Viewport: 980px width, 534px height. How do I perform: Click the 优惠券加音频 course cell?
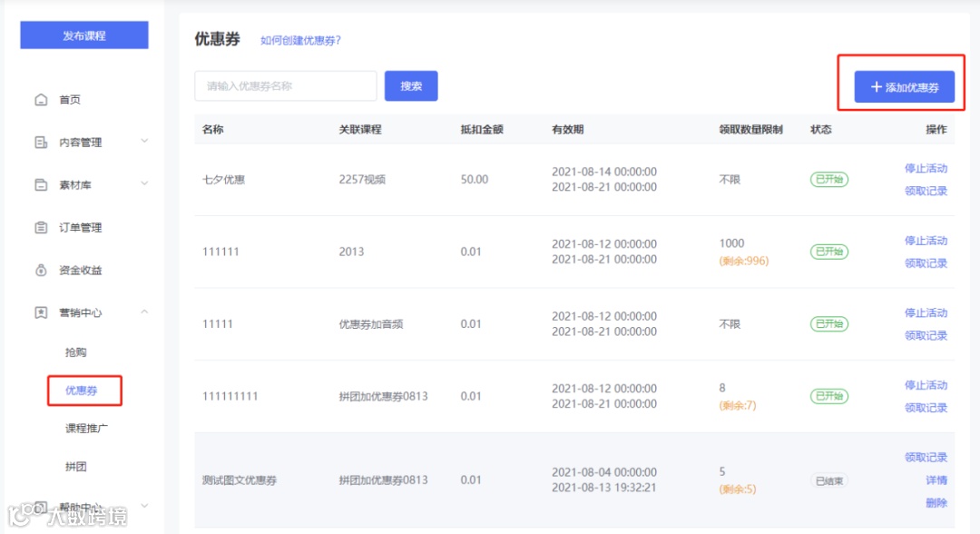tap(370, 324)
